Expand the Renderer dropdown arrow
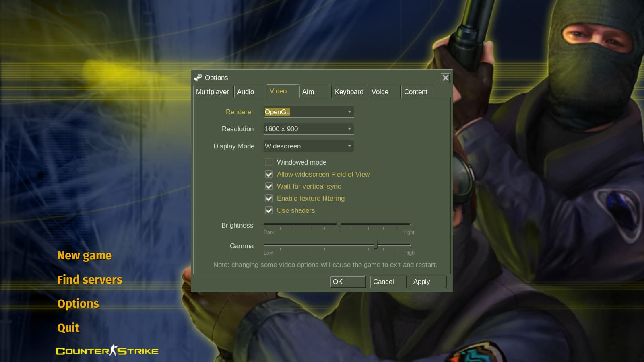Screen dimensions: 644x362 tap(349, 112)
